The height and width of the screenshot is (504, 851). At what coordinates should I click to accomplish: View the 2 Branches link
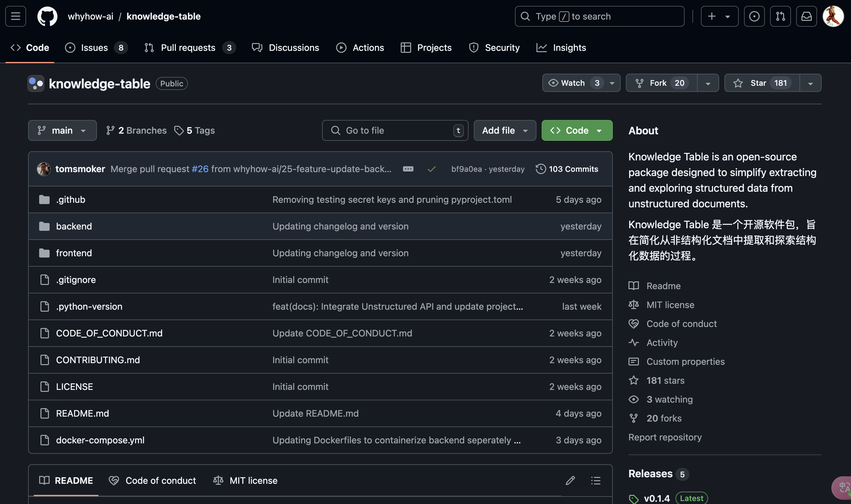click(x=136, y=130)
